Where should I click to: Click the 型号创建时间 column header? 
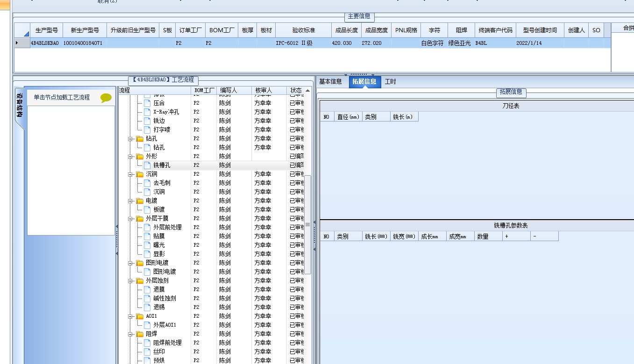point(540,30)
